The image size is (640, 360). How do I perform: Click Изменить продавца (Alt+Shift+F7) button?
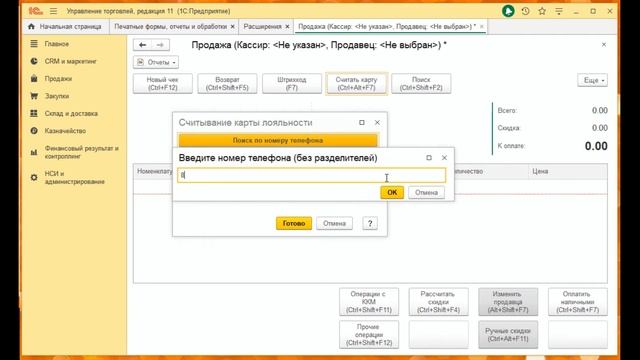(x=508, y=302)
